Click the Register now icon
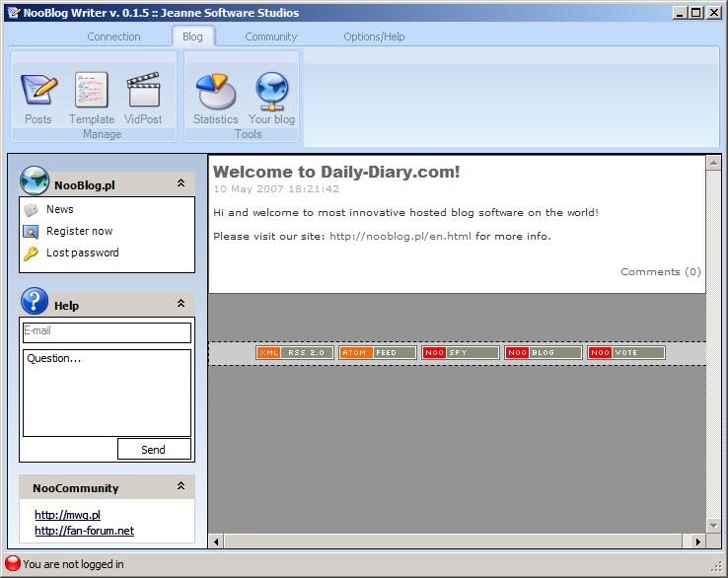The height and width of the screenshot is (578, 728). [32, 231]
